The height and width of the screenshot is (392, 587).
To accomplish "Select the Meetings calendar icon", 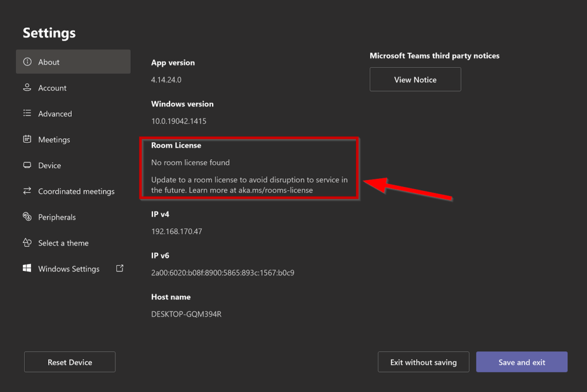I will [28, 139].
